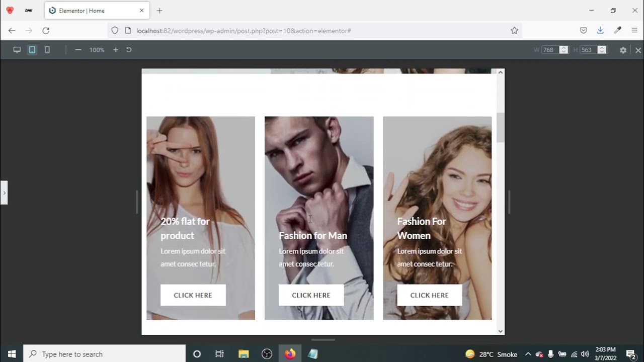Expand the collapsed Elementor side panel
This screenshot has height=362, width=644.
coord(4,193)
